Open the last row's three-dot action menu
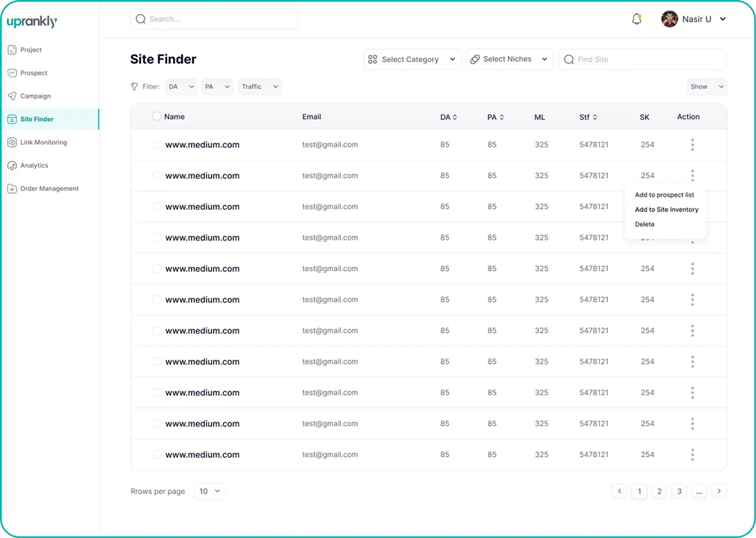This screenshot has width=756, height=538. 692,454
